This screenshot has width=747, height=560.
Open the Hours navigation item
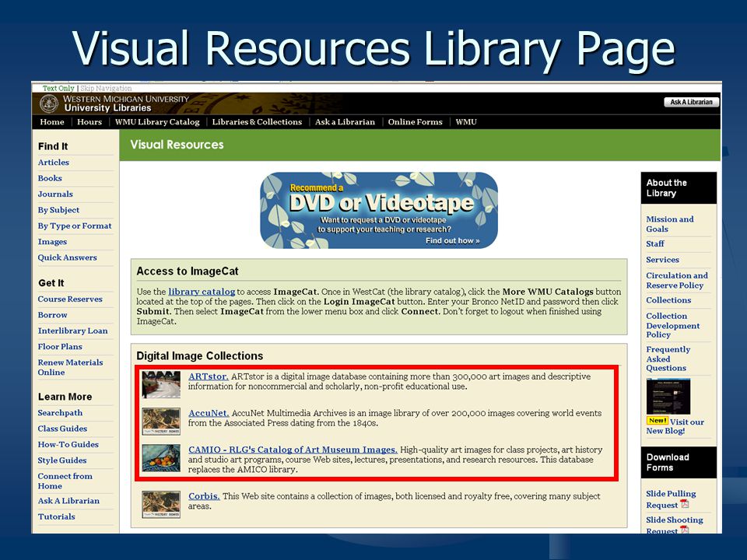pos(89,122)
